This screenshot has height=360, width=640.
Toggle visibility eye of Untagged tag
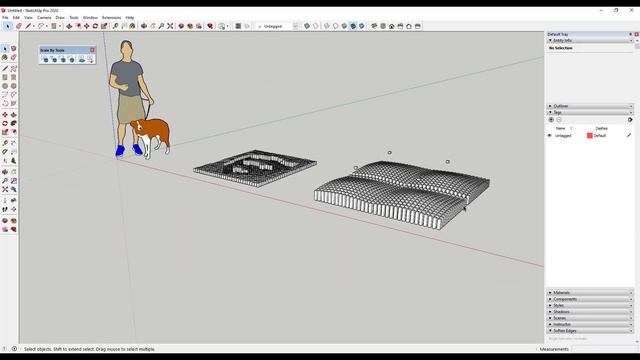point(549,136)
